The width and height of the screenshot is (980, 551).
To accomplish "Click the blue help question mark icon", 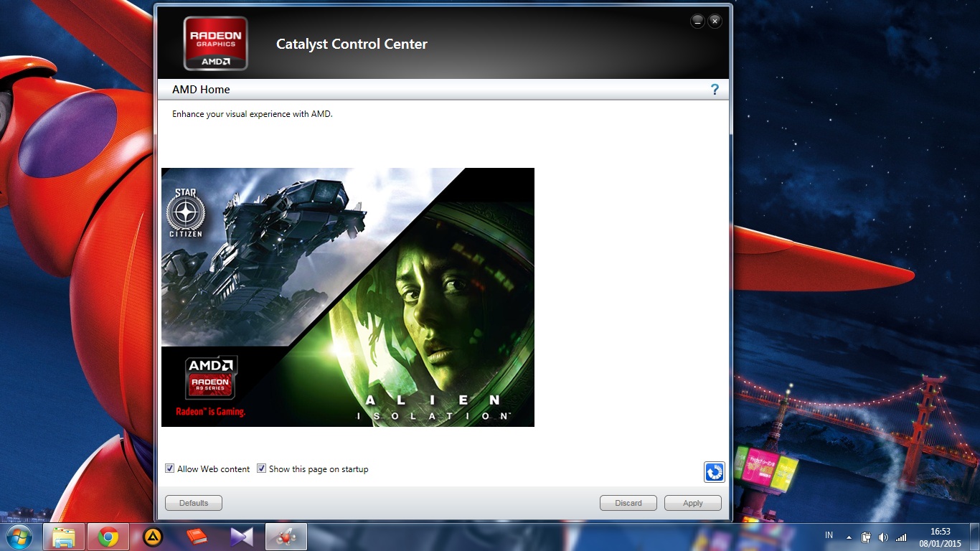I will (x=715, y=90).
